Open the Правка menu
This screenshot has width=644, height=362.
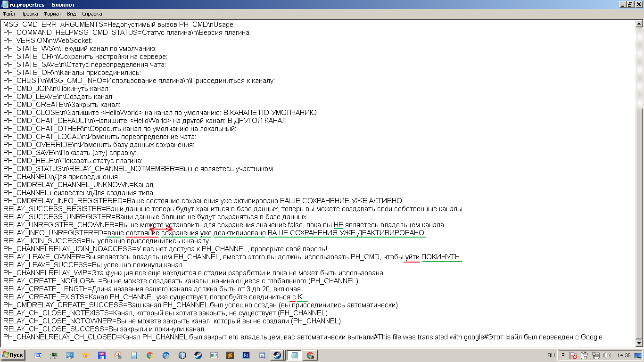click(29, 14)
